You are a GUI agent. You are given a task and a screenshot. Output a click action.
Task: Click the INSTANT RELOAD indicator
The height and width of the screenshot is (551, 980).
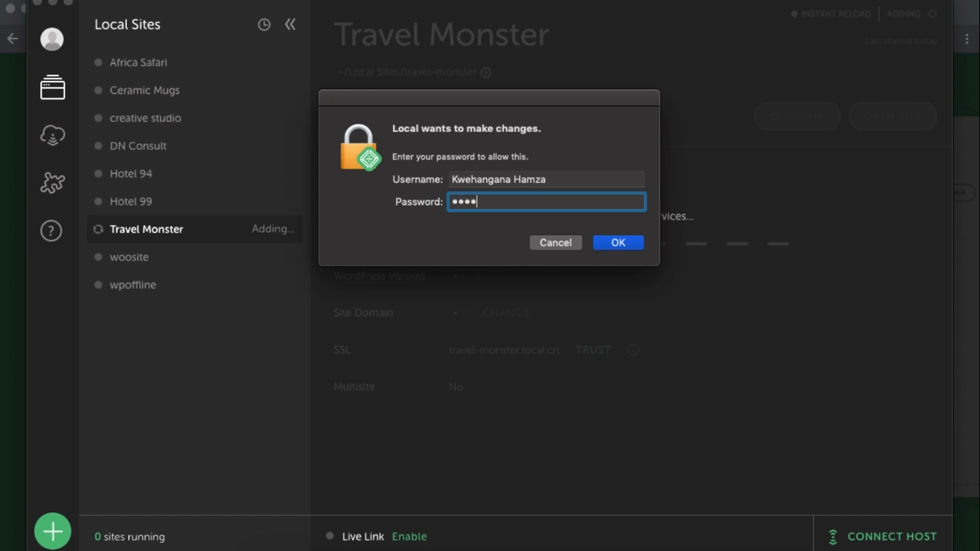(x=831, y=14)
